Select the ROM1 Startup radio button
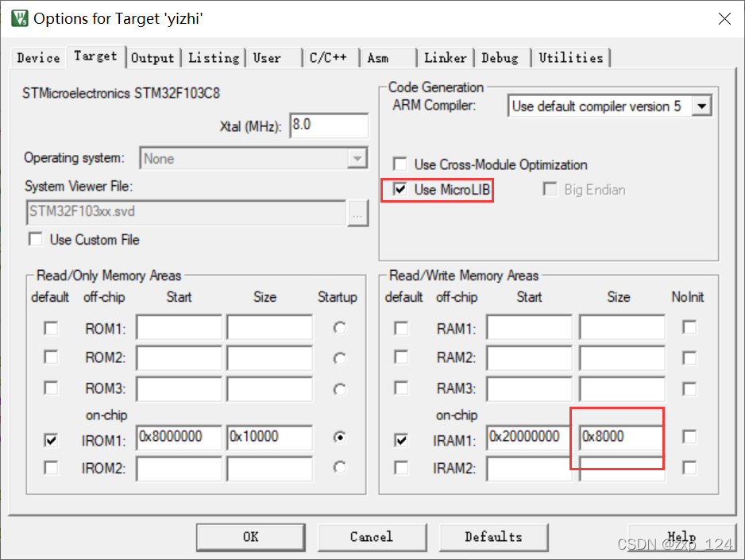 (339, 328)
